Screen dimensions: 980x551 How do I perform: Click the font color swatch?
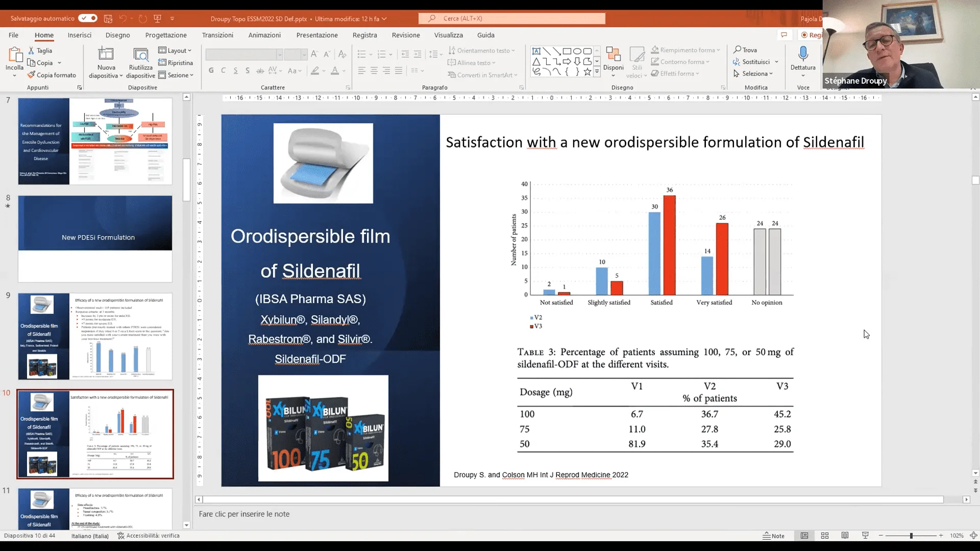tap(335, 70)
